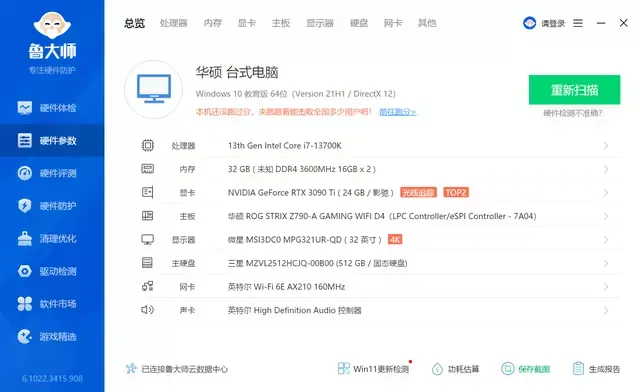The image size is (640, 392).
Task: Open 游戏精选 sidebar icon
Action: 25,336
